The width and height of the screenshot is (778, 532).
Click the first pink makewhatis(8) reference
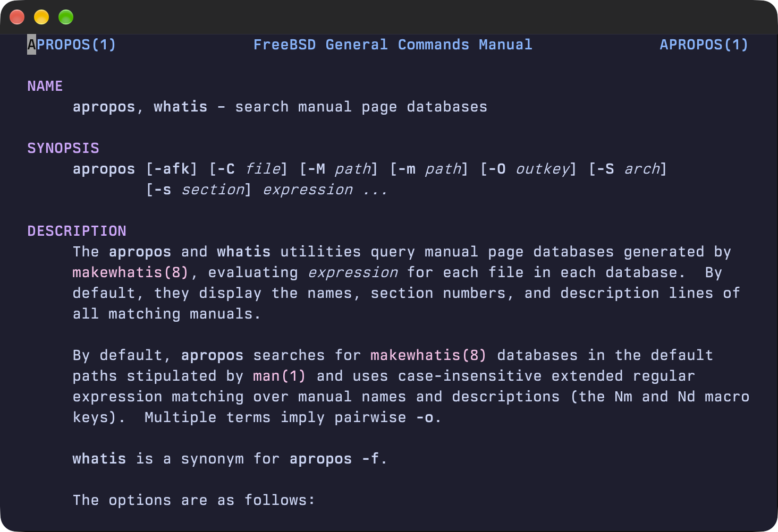click(131, 272)
